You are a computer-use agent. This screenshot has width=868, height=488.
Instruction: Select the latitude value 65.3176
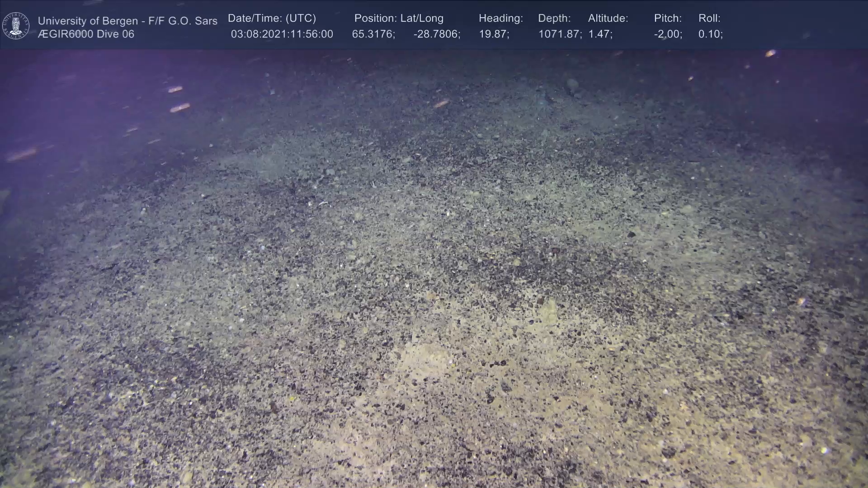coord(373,34)
